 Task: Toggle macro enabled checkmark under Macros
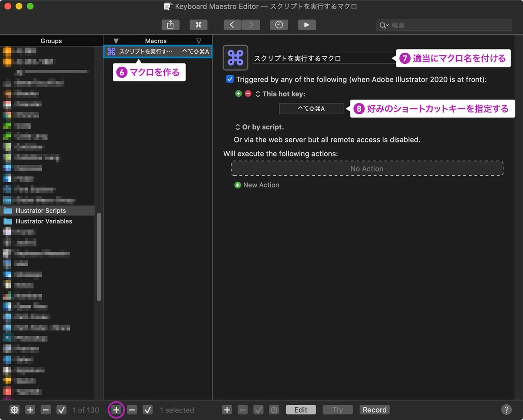click(148, 410)
